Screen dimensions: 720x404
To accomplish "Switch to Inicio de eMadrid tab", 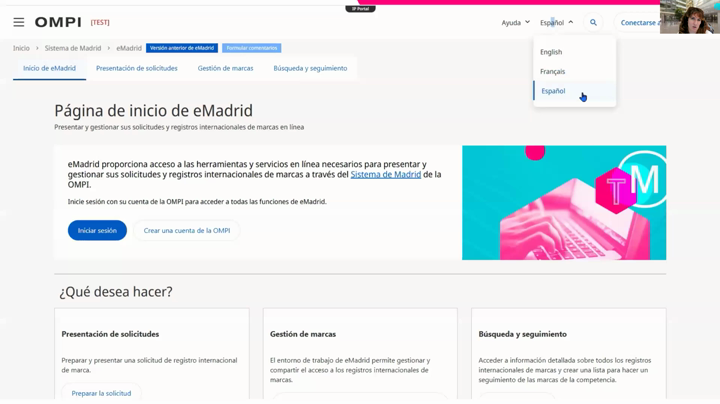I will 50,68.
